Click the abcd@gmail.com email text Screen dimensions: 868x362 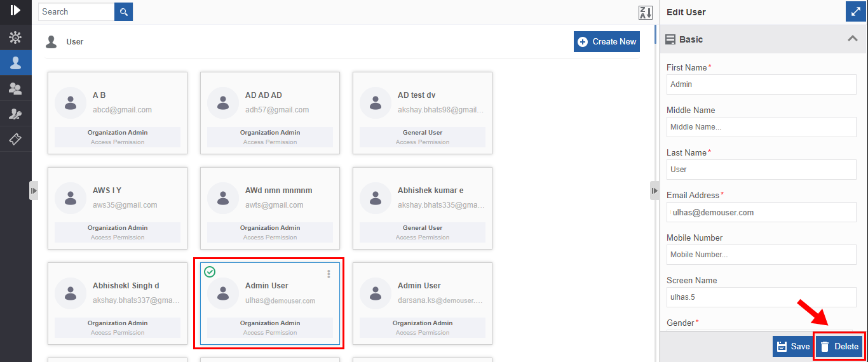pos(122,110)
